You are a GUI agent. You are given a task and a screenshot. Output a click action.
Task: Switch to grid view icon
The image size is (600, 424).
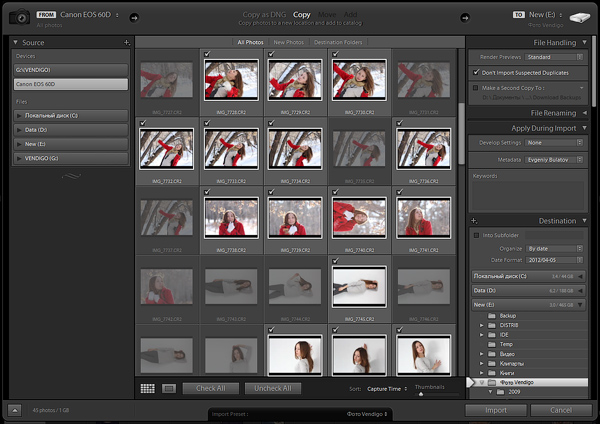148,388
